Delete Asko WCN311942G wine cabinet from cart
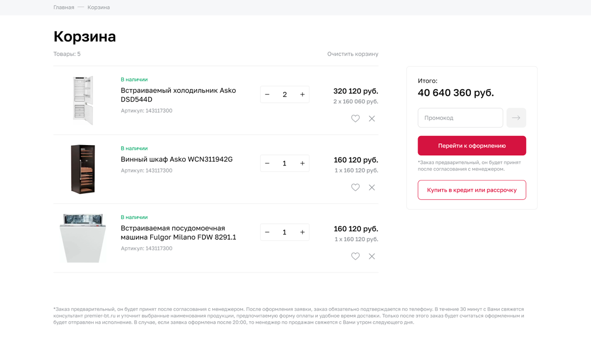The width and height of the screenshot is (591, 364). (x=372, y=187)
